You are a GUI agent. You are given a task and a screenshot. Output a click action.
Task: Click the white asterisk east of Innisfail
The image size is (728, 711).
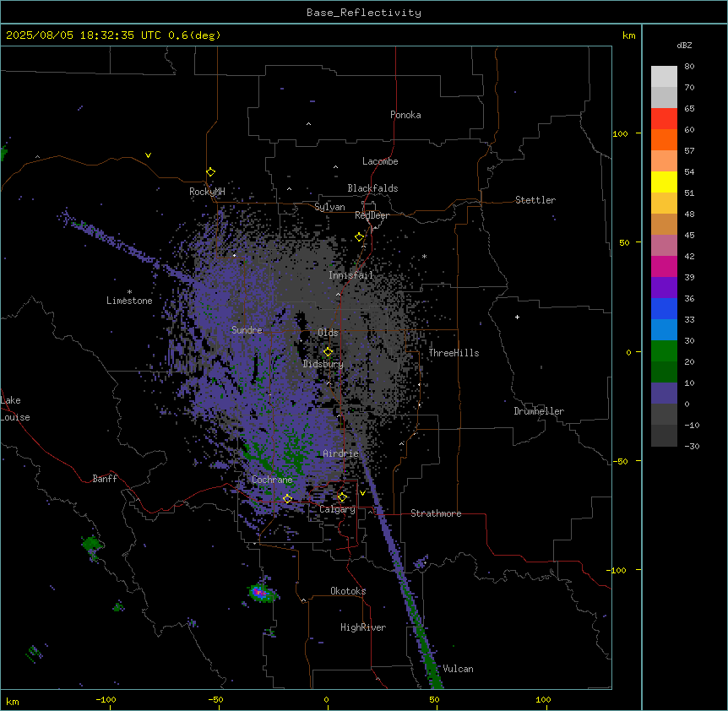tap(424, 256)
